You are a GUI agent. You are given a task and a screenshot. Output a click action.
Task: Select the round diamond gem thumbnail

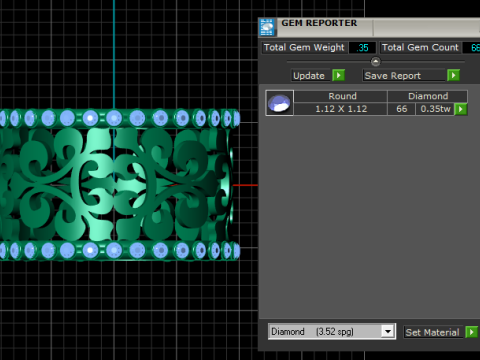pos(279,103)
